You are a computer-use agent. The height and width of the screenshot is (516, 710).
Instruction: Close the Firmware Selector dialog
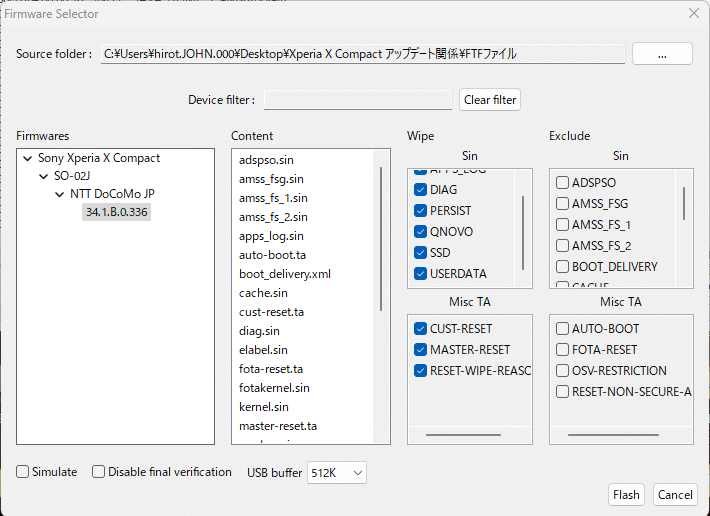point(694,13)
